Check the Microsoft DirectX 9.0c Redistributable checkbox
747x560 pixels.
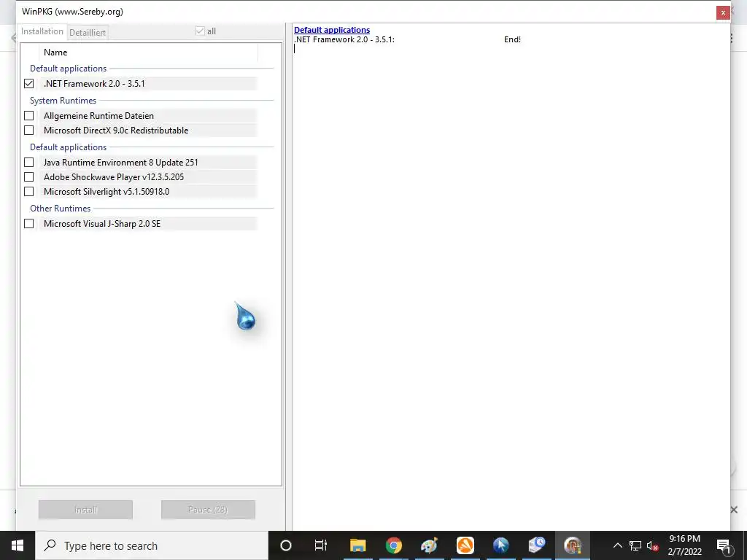click(x=29, y=130)
